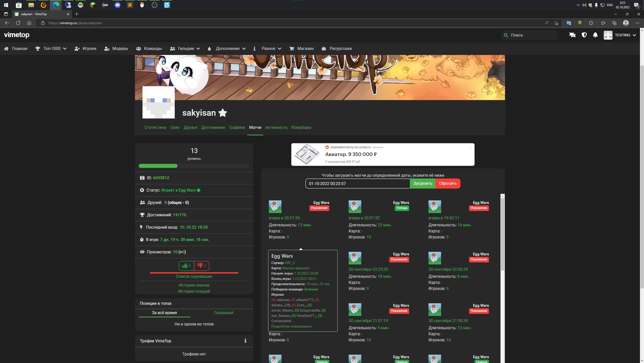Open the Достижения profile tab
Image resolution: width=644 pixels, height=363 pixels.
coord(213,127)
